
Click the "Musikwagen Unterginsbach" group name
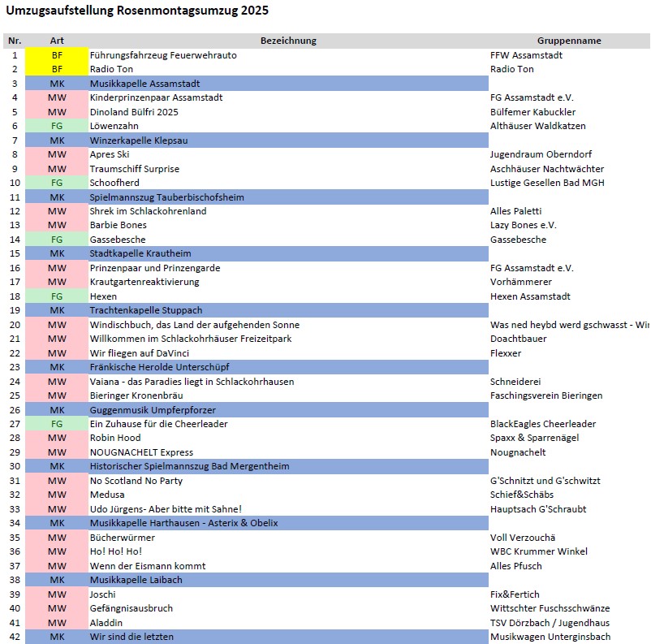pyautogui.click(x=550, y=637)
